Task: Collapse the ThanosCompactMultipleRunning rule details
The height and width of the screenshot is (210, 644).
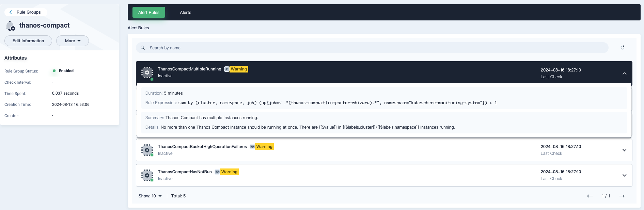Action: [624, 74]
